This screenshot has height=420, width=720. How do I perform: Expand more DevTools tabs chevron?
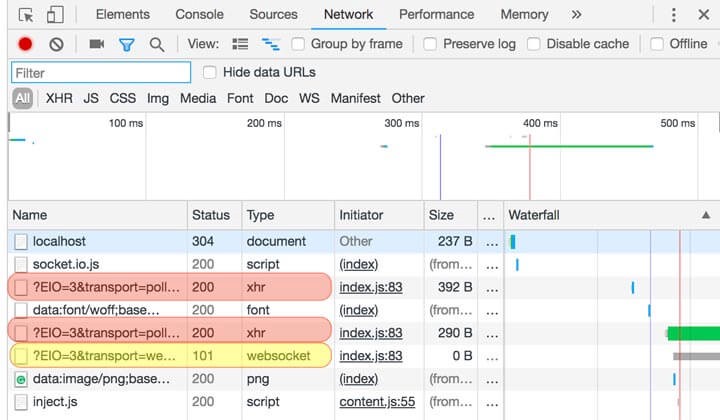[x=576, y=15]
